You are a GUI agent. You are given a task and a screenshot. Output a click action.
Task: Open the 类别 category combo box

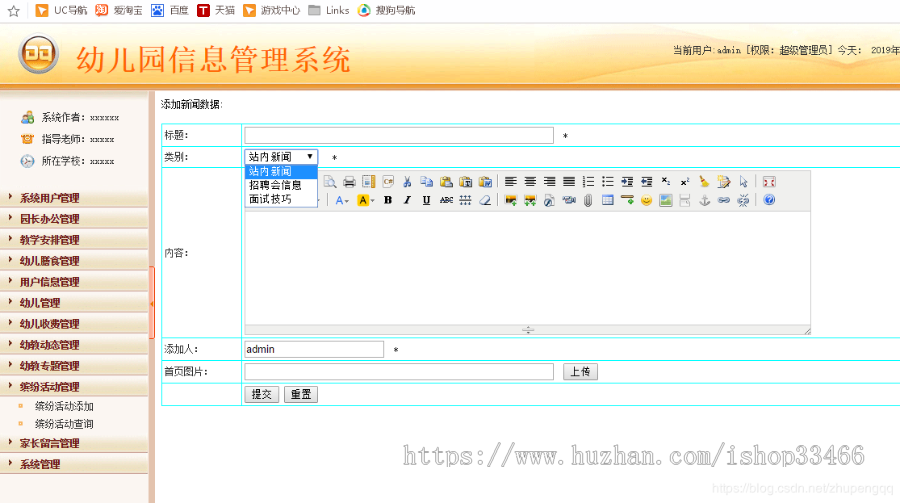tap(281, 157)
